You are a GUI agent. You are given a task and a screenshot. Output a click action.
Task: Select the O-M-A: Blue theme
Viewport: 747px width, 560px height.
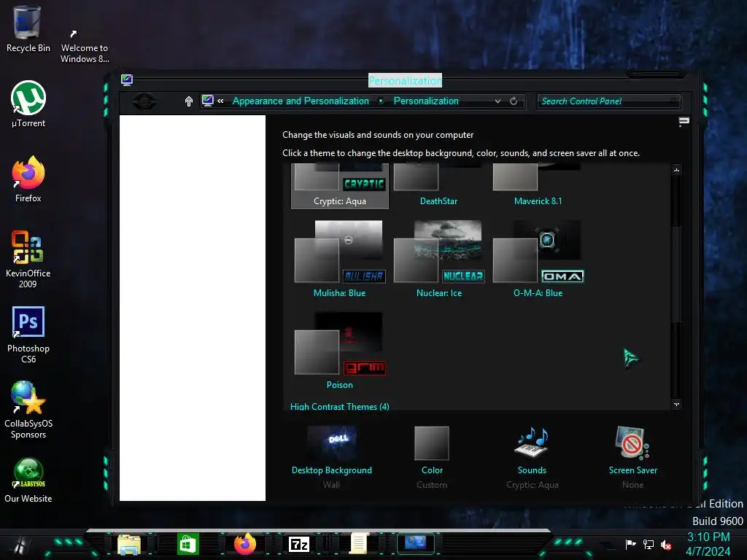pos(538,259)
